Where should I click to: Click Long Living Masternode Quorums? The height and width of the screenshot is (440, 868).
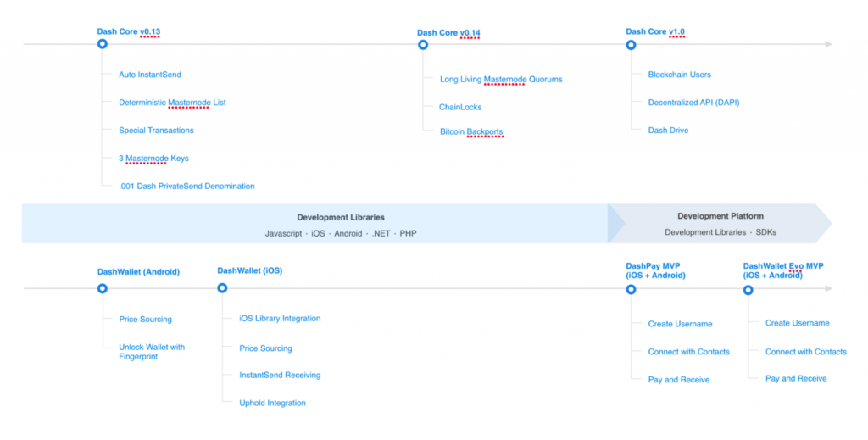(501, 80)
